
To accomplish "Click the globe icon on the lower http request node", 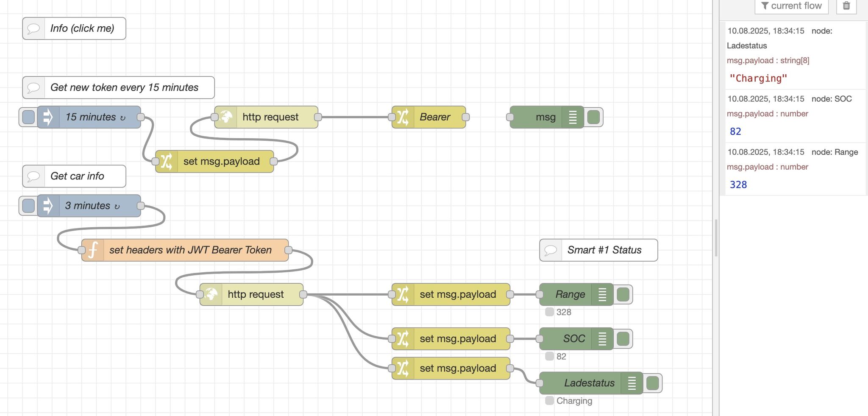I will point(211,294).
